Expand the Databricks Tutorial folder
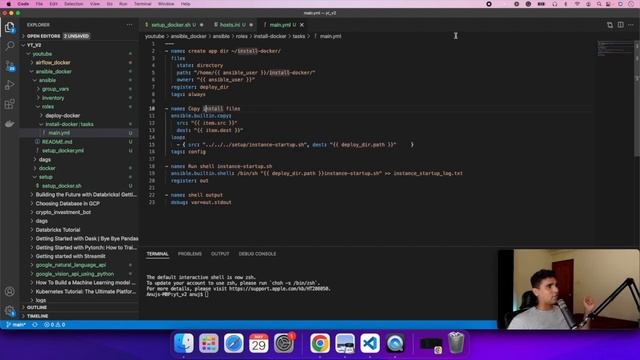 click(x=79, y=230)
